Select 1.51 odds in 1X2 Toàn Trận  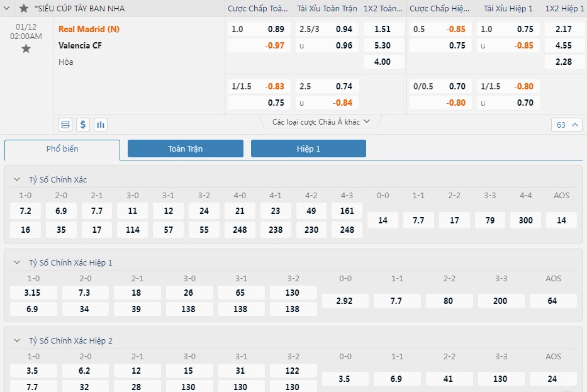(382, 29)
